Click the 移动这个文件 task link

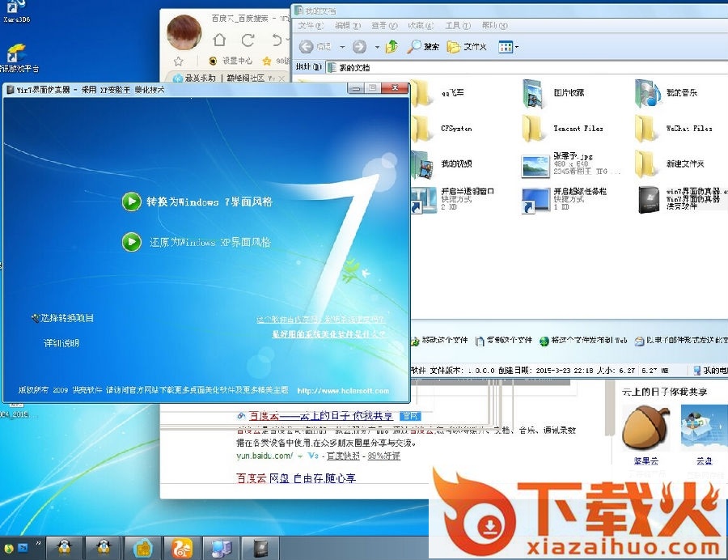click(x=439, y=341)
